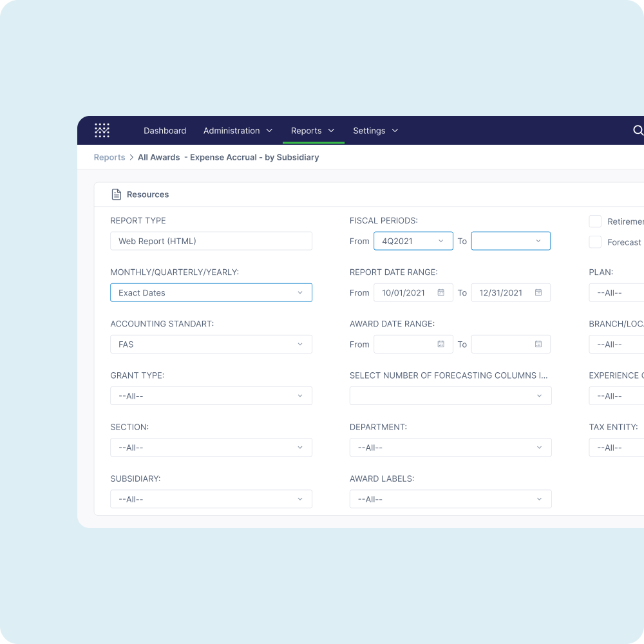This screenshot has height=644, width=644.
Task: Open calendar picker for Award Date To
Action: [x=538, y=344]
